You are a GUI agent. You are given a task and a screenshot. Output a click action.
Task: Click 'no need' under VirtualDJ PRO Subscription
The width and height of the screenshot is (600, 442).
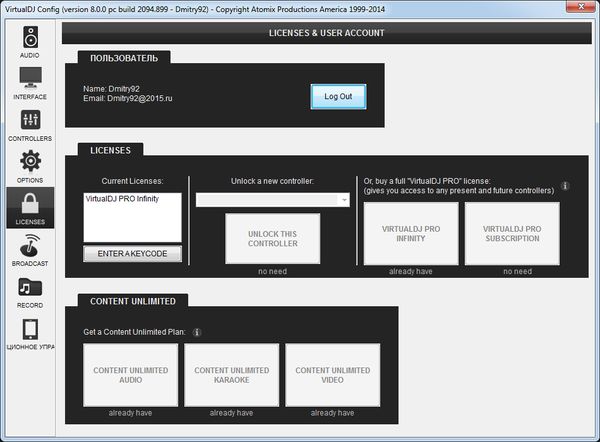click(517, 271)
